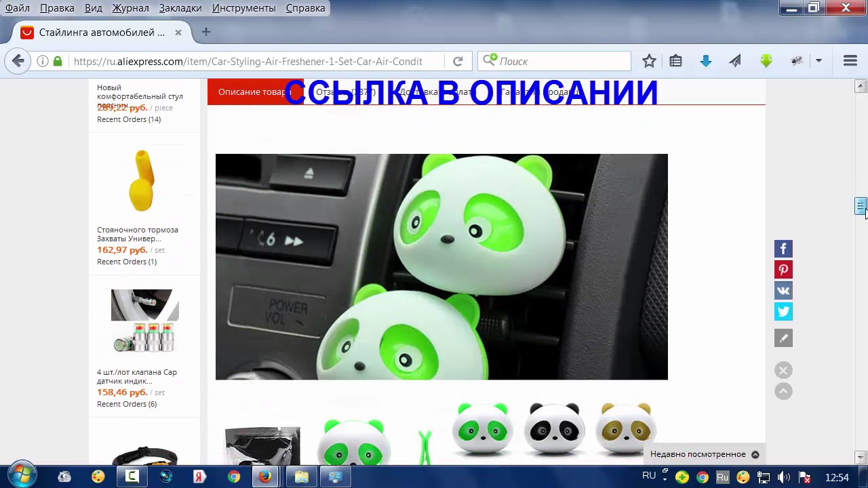Select the Стайлинга автомобилей browser tab
Viewport: 868px width, 488px height.
102,33
